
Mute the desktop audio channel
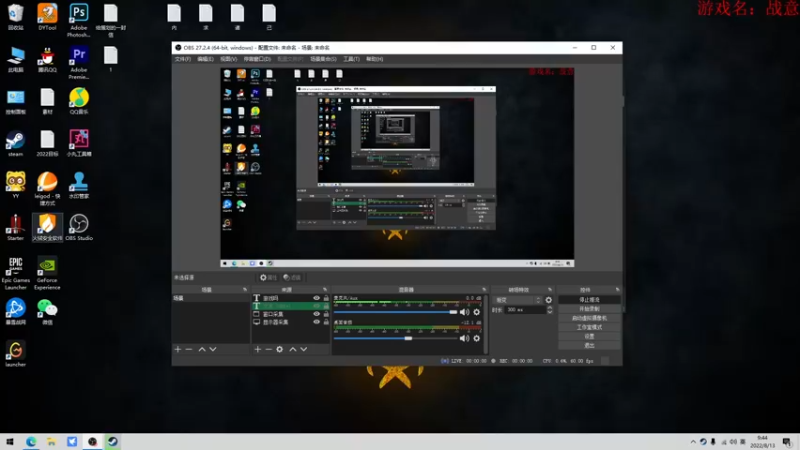pos(464,338)
